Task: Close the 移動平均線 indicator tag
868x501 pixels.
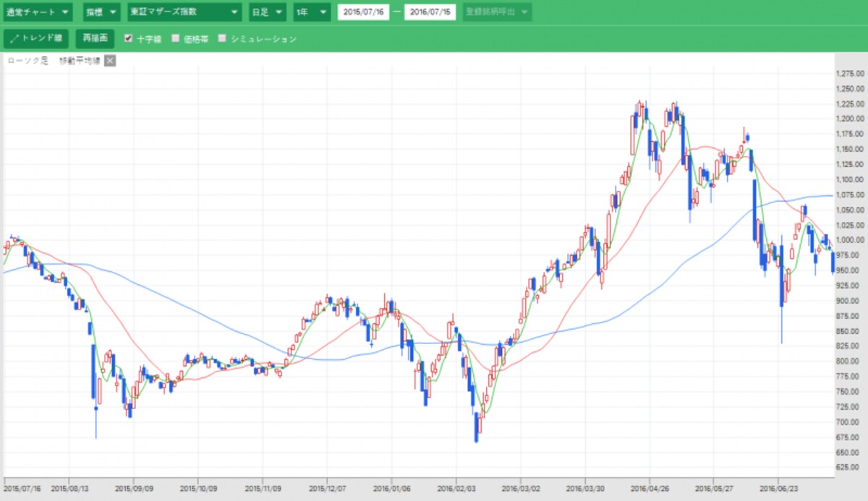Action: (x=110, y=61)
